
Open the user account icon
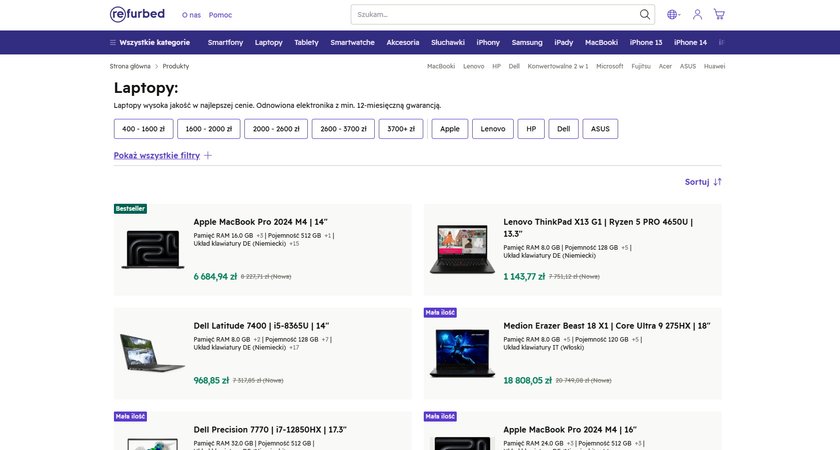[x=697, y=14]
